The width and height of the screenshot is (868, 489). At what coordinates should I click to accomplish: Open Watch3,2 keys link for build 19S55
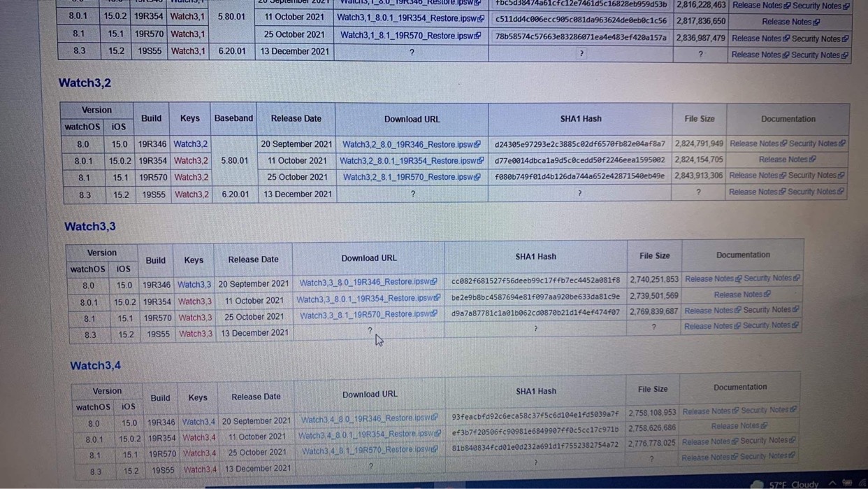[x=191, y=194]
